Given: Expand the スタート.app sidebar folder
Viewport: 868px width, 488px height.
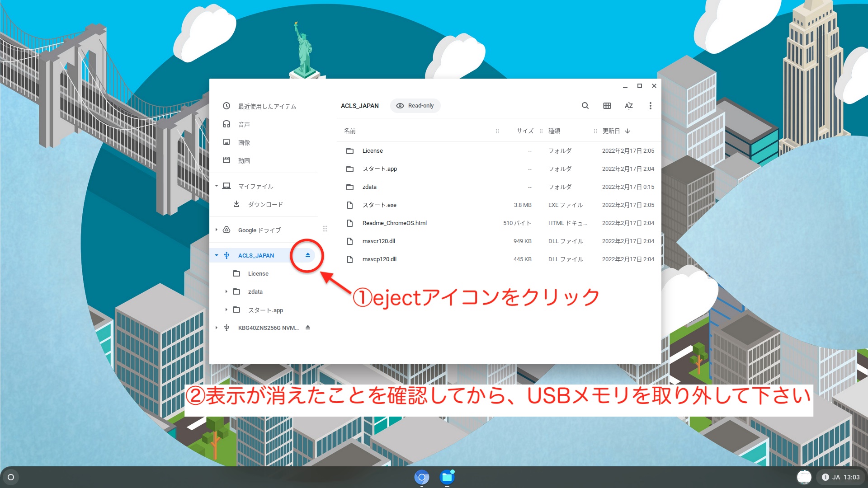Looking at the screenshot, I should coord(226,310).
